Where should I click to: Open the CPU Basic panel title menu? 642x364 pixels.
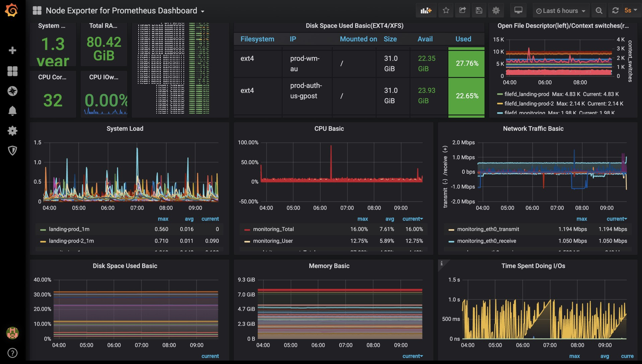coord(329,128)
